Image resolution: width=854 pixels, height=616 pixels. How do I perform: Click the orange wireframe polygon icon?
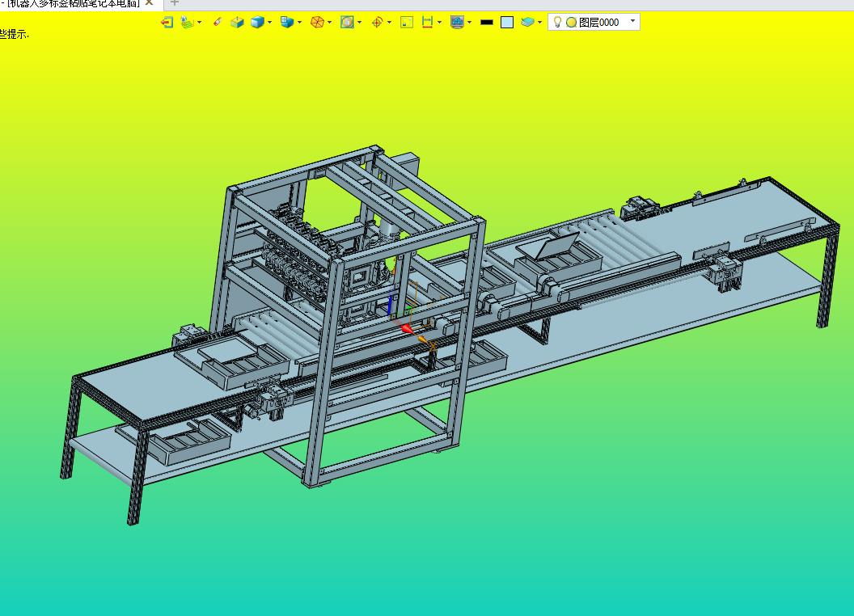coord(317,23)
